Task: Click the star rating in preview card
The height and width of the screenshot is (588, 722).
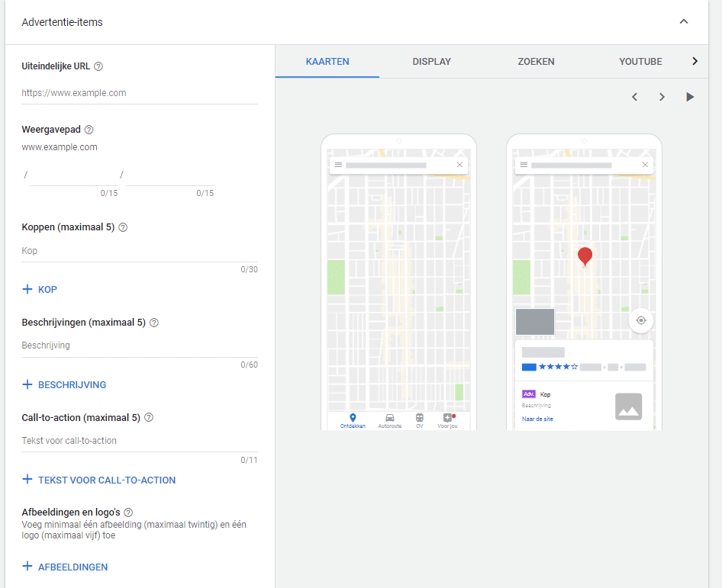Action: [558, 367]
